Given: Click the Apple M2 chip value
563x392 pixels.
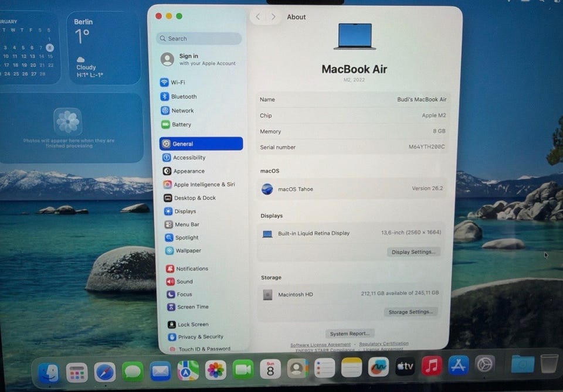Looking at the screenshot, I should coord(434,115).
